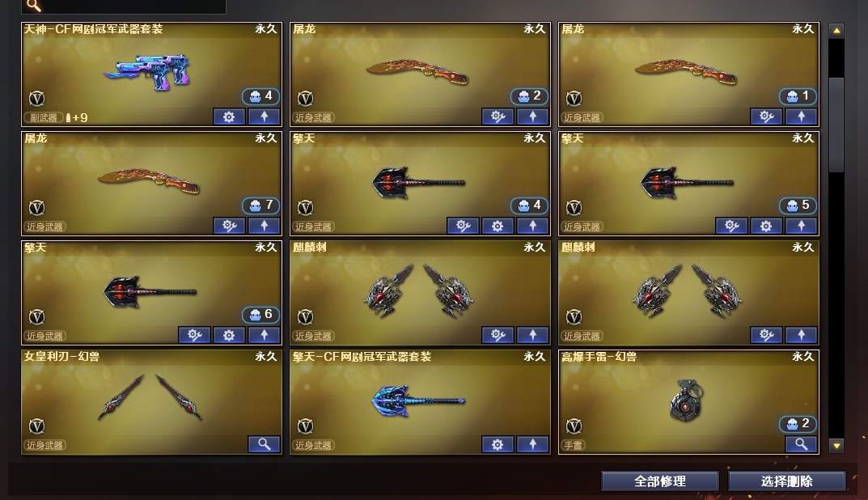Image resolution: width=868 pixels, height=500 pixels.
Task: Click the 选择删除 button
Action: (786, 481)
